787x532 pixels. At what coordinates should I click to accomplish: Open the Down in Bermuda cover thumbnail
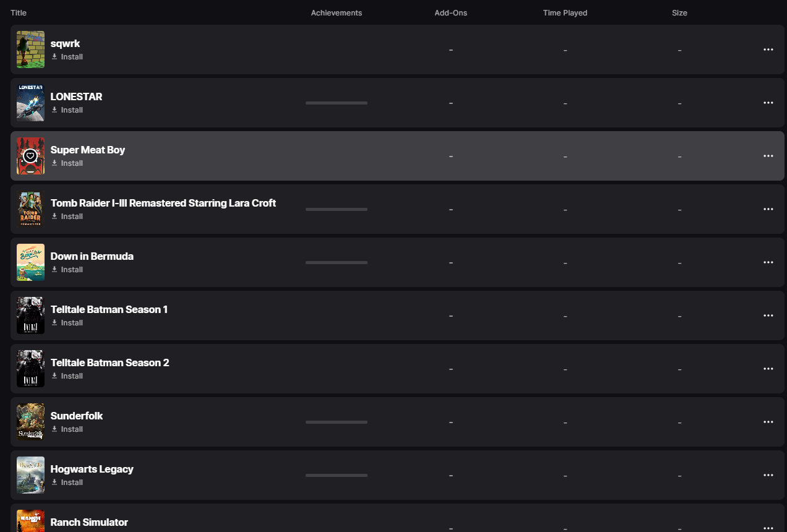(x=30, y=262)
